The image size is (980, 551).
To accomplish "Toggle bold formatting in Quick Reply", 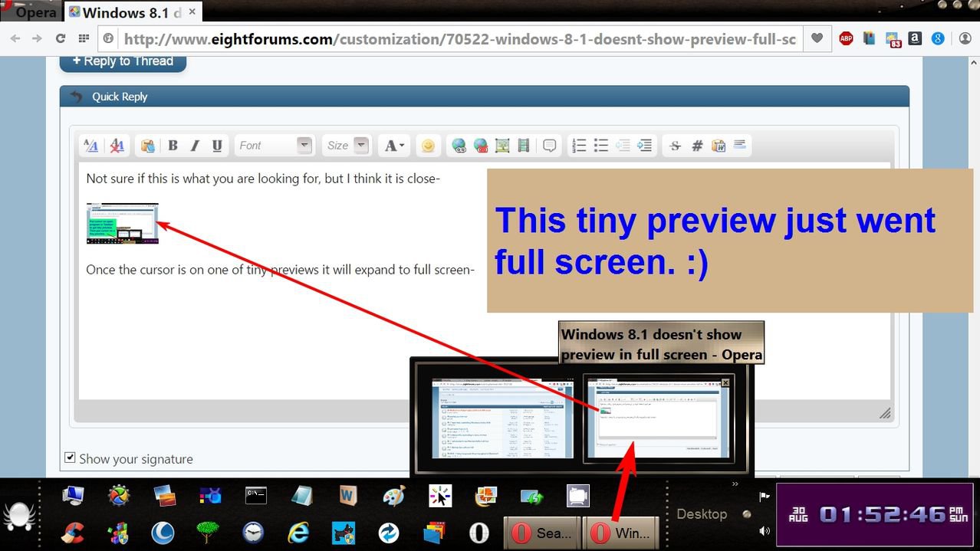I will [x=173, y=146].
